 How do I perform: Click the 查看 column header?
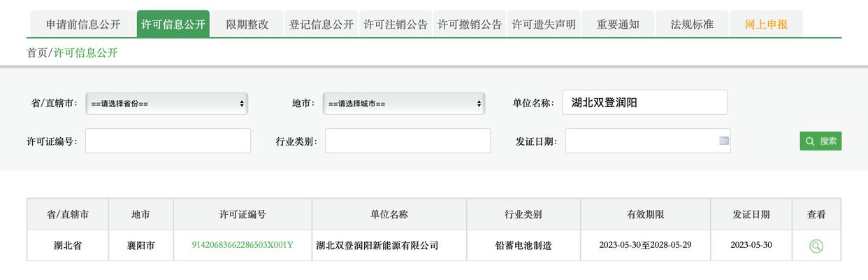point(816,214)
